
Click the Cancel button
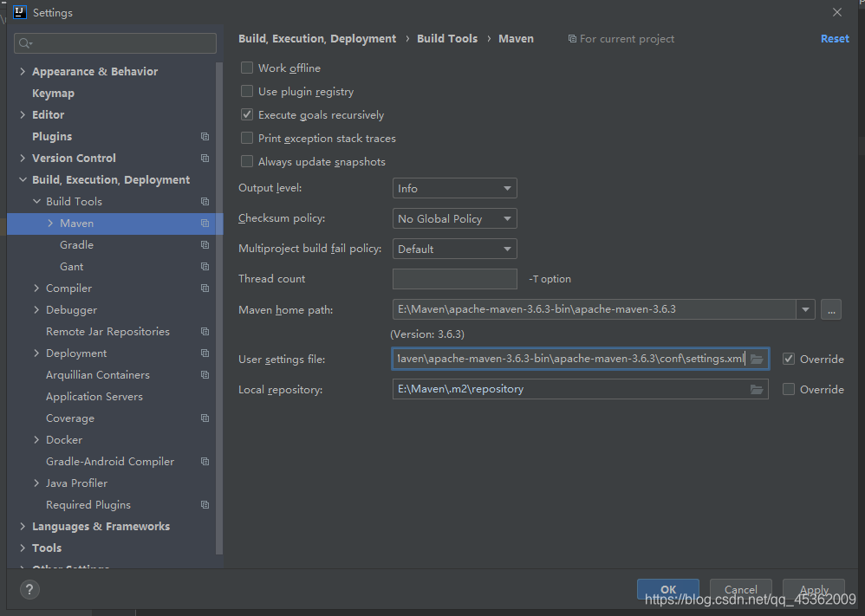pos(740,589)
